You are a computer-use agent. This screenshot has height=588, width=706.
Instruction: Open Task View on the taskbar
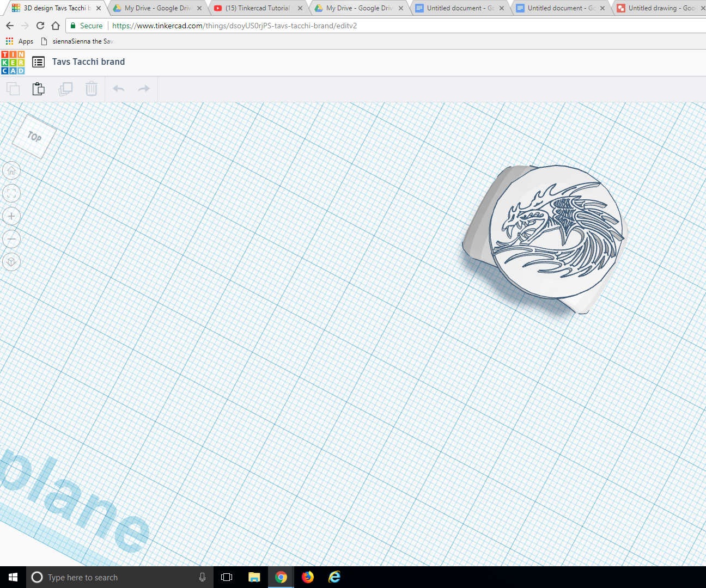227,577
